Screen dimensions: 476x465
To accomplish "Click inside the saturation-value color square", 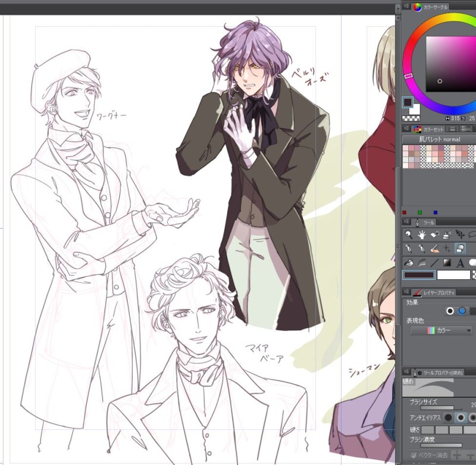I will click(451, 64).
